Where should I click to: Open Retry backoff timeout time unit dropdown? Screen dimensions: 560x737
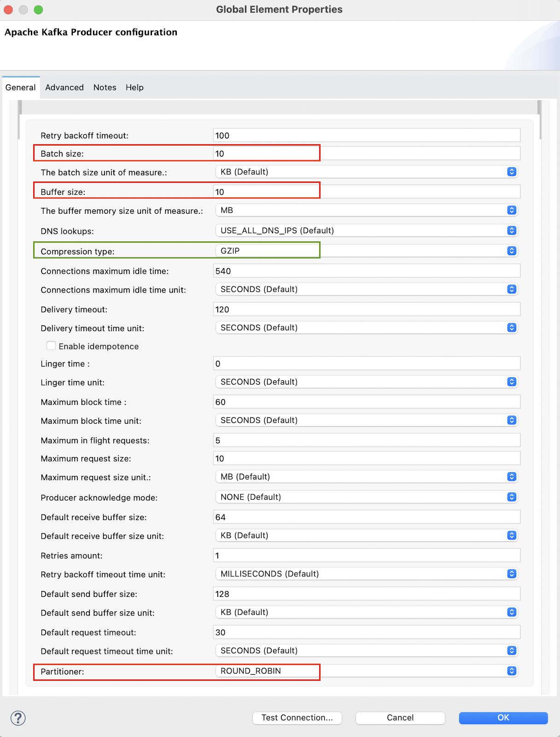coord(367,574)
